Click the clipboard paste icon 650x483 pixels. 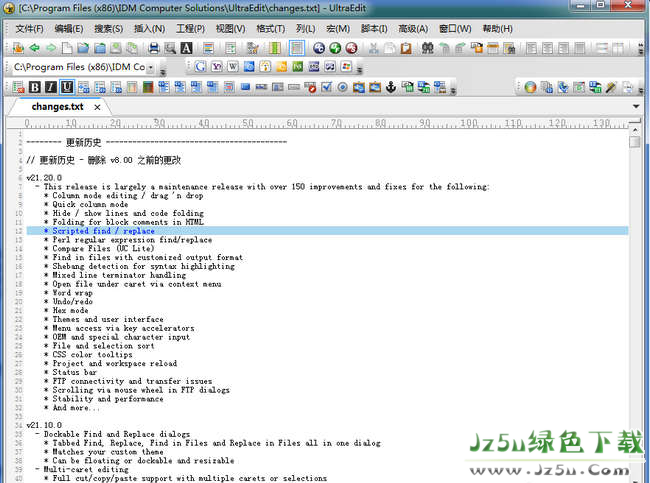[406, 48]
